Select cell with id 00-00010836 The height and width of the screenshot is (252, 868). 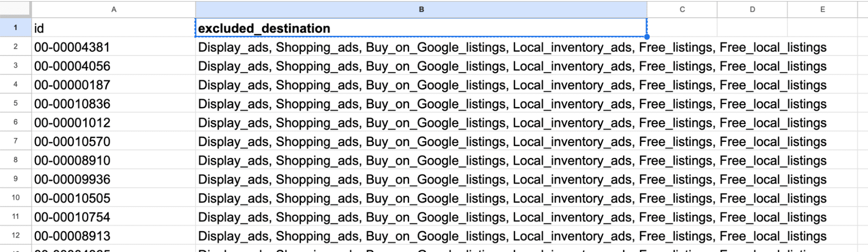tap(114, 104)
